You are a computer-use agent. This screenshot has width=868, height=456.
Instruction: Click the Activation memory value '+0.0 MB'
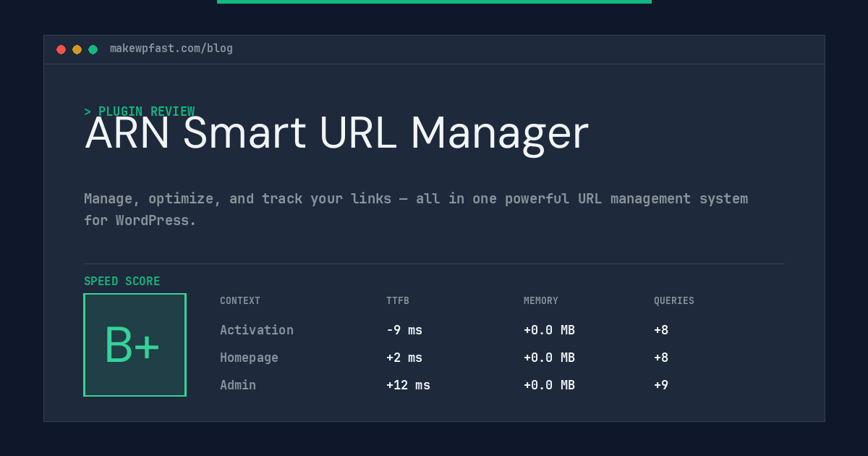point(549,330)
